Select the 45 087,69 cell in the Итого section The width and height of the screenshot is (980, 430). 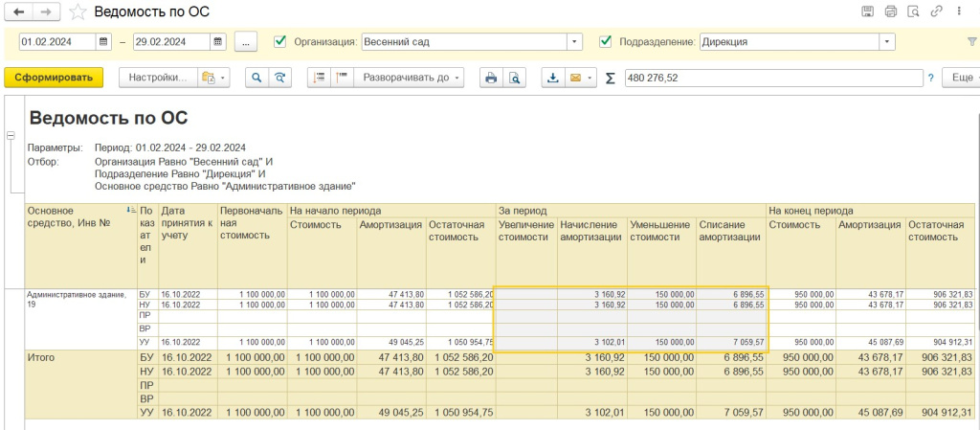(871, 413)
